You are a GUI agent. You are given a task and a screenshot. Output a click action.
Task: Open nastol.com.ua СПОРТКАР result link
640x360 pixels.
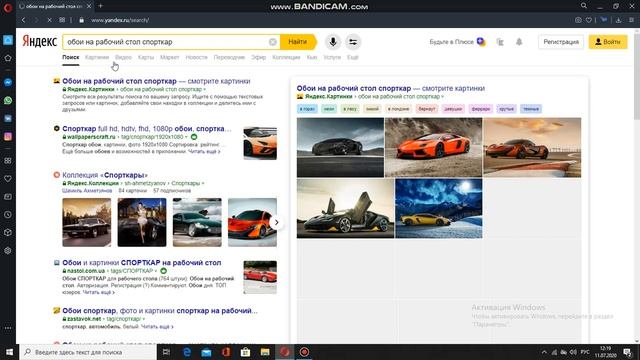(142, 262)
